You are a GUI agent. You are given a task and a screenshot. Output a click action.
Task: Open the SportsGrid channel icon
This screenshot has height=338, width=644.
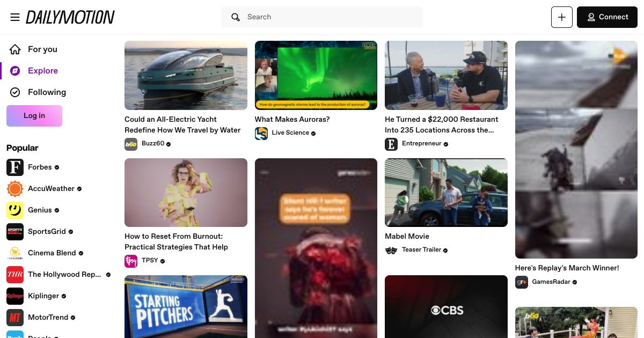click(15, 232)
